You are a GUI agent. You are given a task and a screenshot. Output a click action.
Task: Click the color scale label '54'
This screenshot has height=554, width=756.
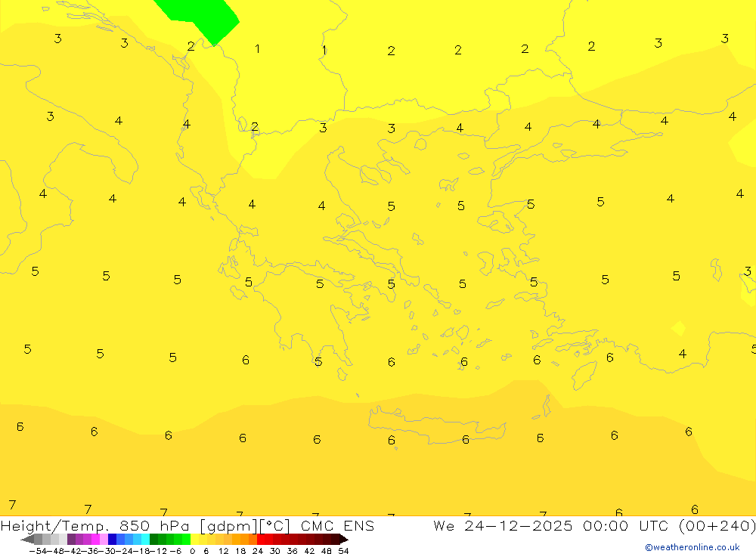[x=343, y=551]
